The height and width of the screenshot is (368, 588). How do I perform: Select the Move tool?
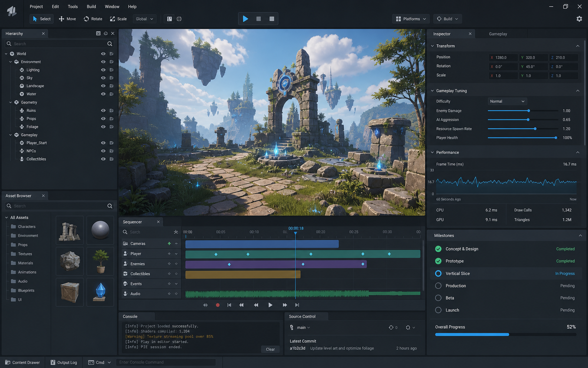tap(67, 19)
